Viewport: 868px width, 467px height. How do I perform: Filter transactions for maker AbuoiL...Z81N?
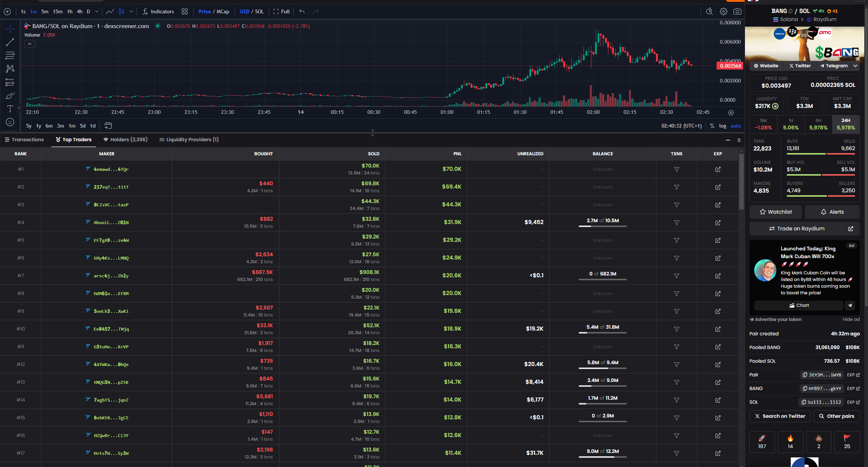676,223
